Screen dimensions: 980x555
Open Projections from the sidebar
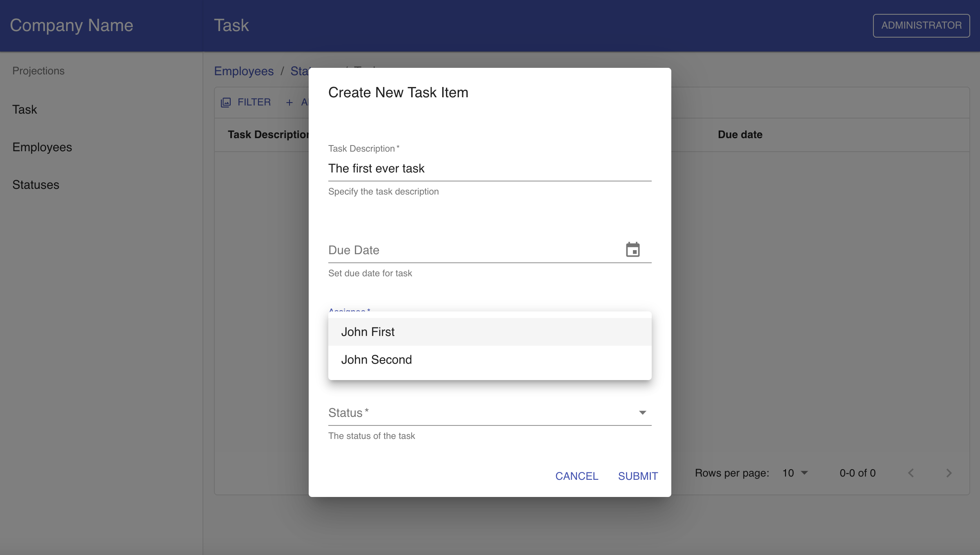(38, 70)
